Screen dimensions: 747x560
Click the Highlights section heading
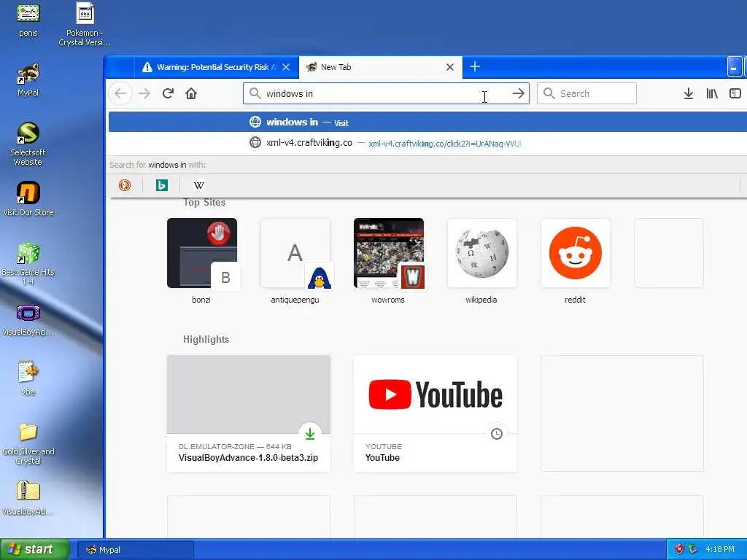[x=206, y=340]
